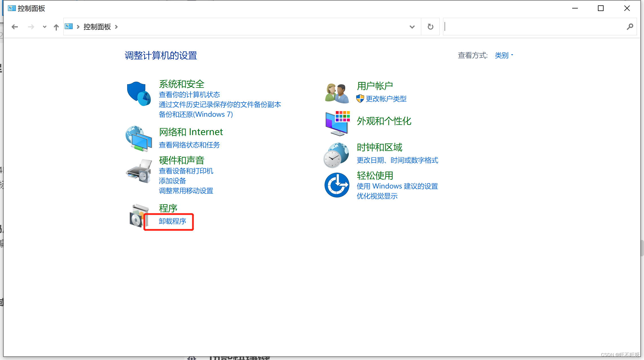Viewport: 644px width, 360px height.
Task: Click the Back arrow in navigation bar
Action: point(15,27)
